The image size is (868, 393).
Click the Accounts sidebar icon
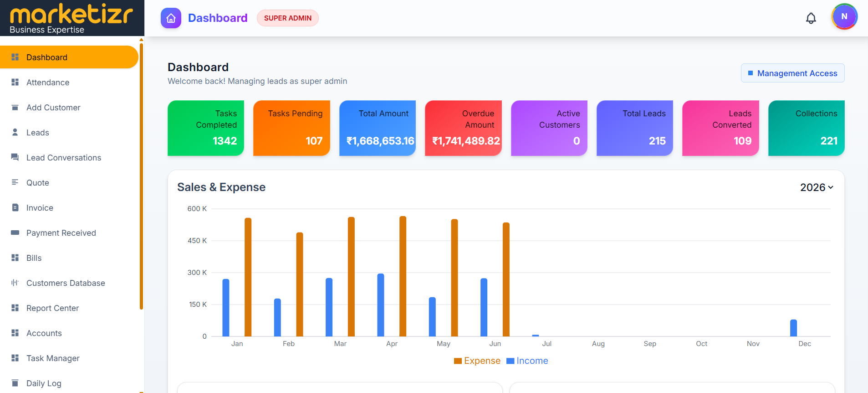click(15, 333)
